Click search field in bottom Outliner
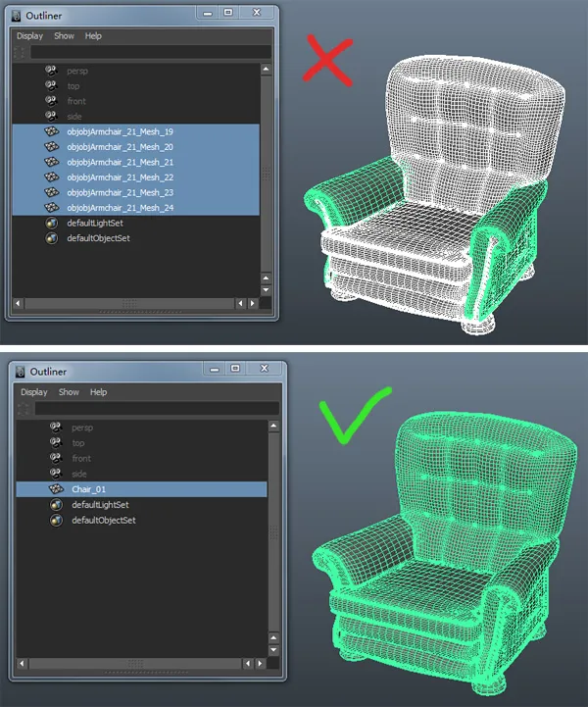588x707 pixels. point(157,409)
